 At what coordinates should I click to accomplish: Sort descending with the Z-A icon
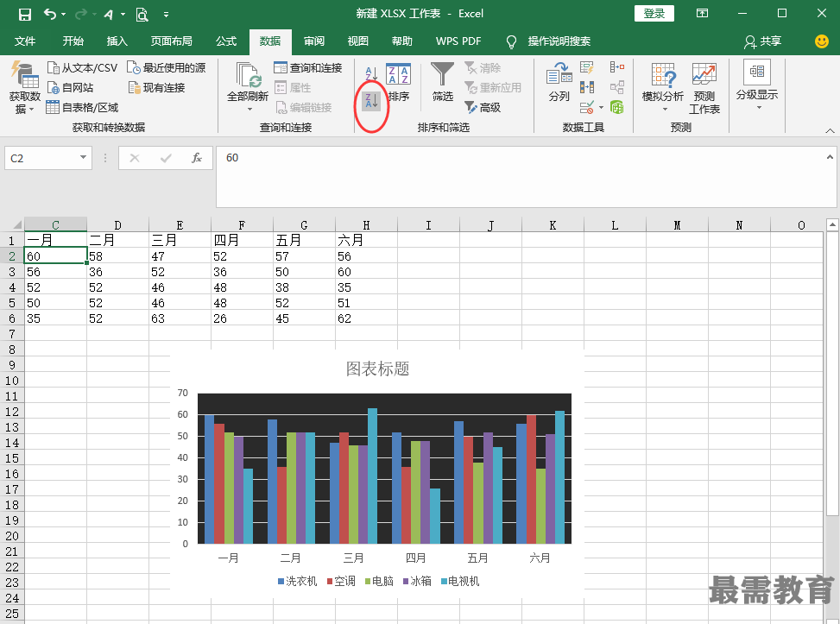(x=371, y=100)
